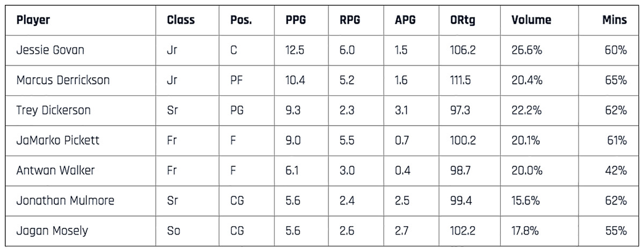Sort by the Volume column header
The width and height of the screenshot is (644, 252).
pos(531,20)
